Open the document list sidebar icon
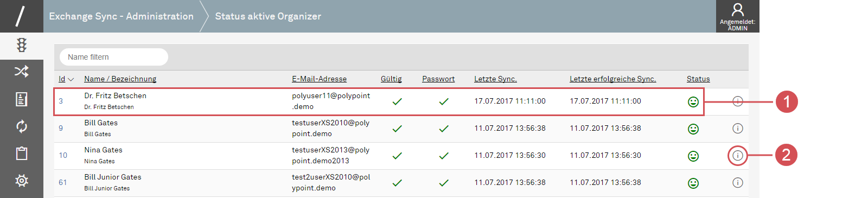 [22, 99]
